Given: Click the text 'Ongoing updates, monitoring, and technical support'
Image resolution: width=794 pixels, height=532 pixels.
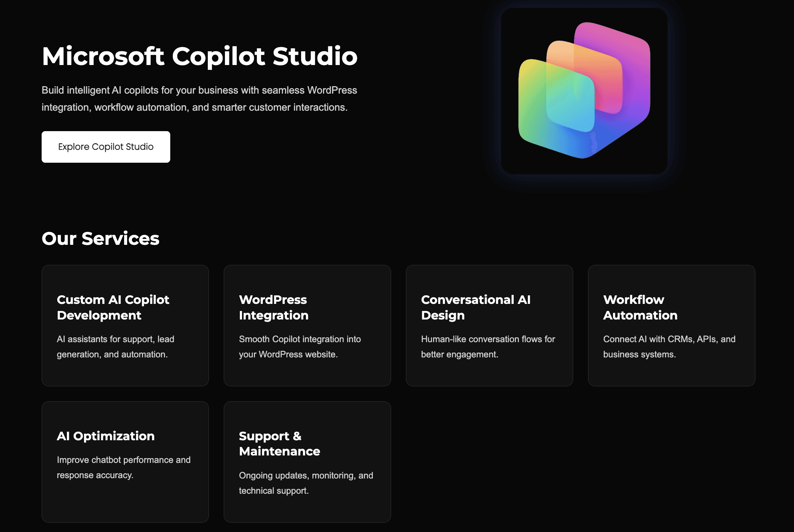Looking at the screenshot, I should pyautogui.click(x=306, y=483).
